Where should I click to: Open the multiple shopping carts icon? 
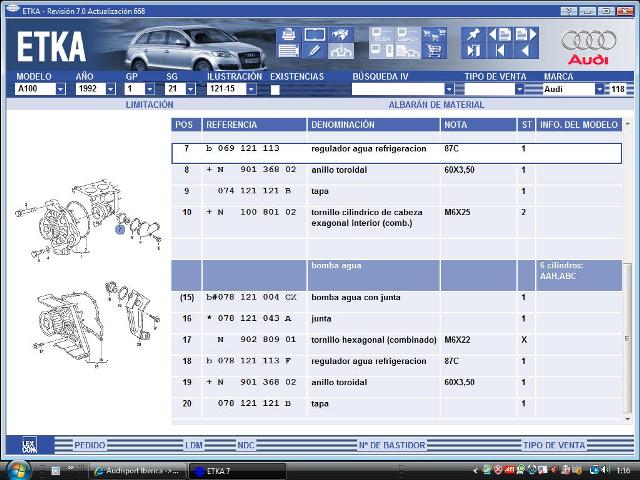point(434,34)
